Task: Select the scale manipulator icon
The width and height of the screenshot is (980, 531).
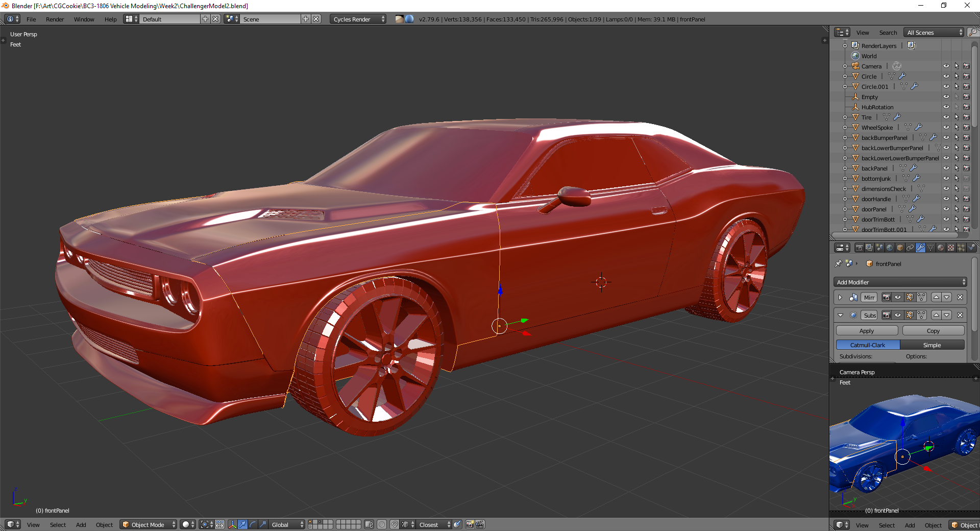Action: pyautogui.click(x=262, y=524)
